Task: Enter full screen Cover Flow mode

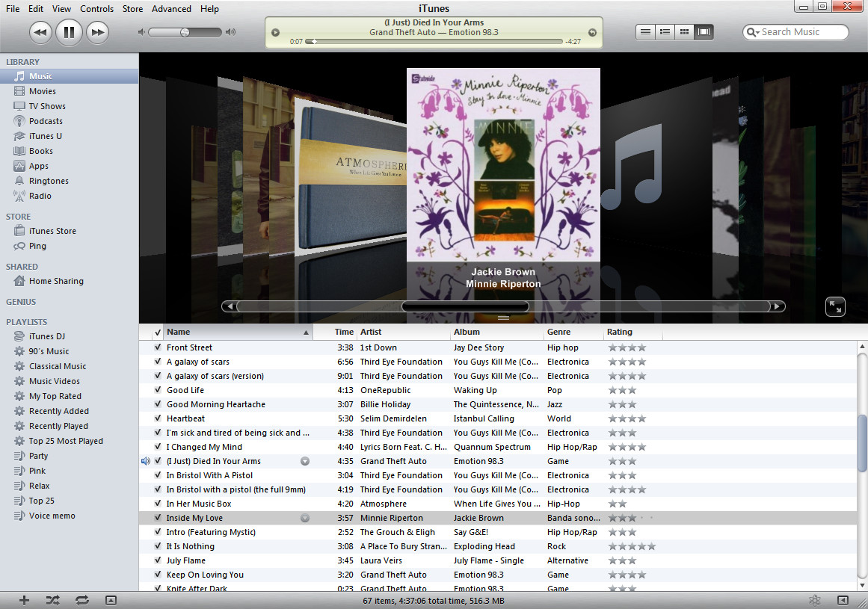Action: click(835, 306)
